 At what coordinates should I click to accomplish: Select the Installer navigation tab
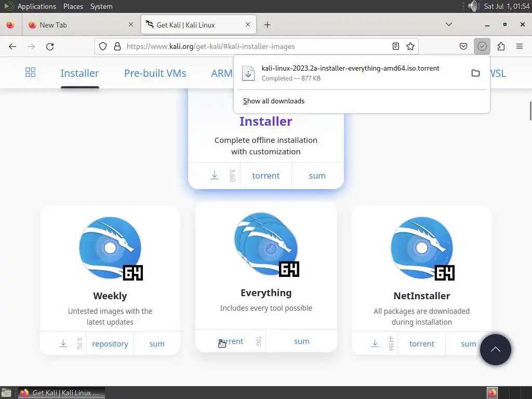[79, 73]
